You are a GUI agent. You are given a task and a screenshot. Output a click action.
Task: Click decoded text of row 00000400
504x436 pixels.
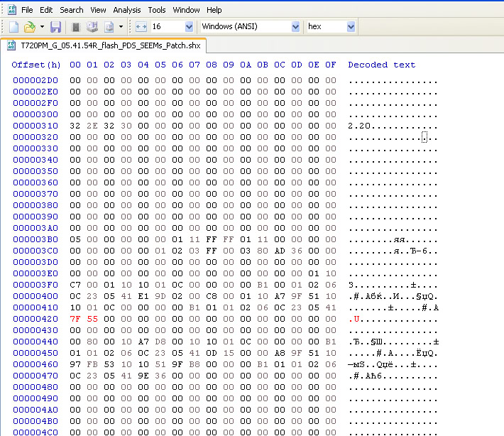pos(393,296)
